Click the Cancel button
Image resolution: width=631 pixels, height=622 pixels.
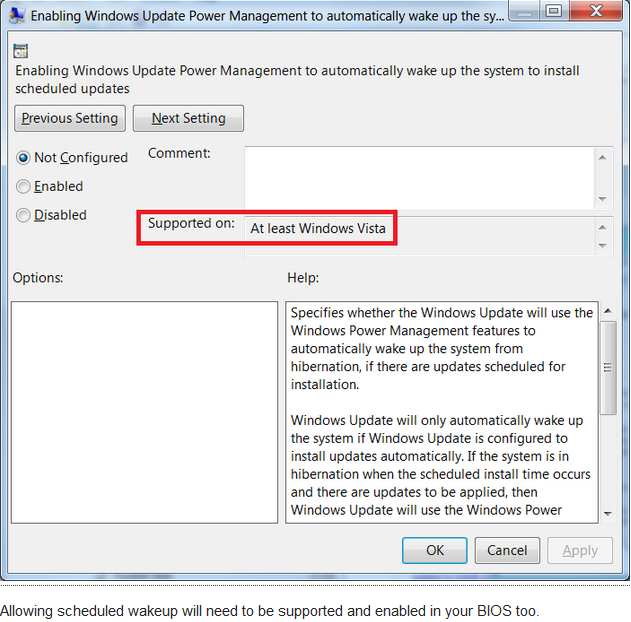pos(507,550)
